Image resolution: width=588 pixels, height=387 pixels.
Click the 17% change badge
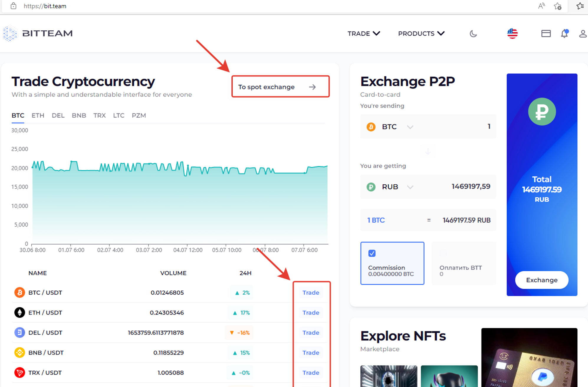[x=241, y=313]
